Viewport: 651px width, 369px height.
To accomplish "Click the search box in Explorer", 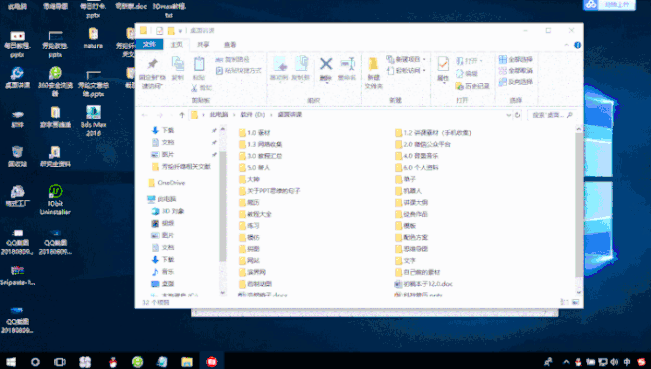I will 552,115.
